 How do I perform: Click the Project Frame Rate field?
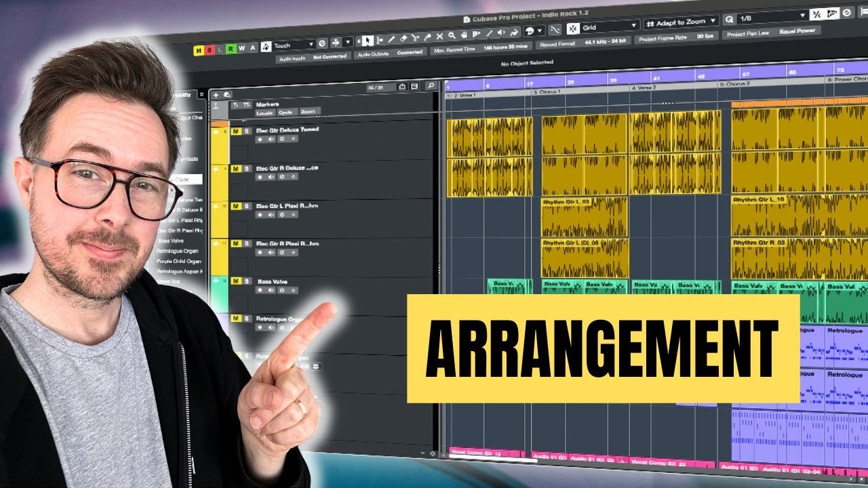click(677, 38)
